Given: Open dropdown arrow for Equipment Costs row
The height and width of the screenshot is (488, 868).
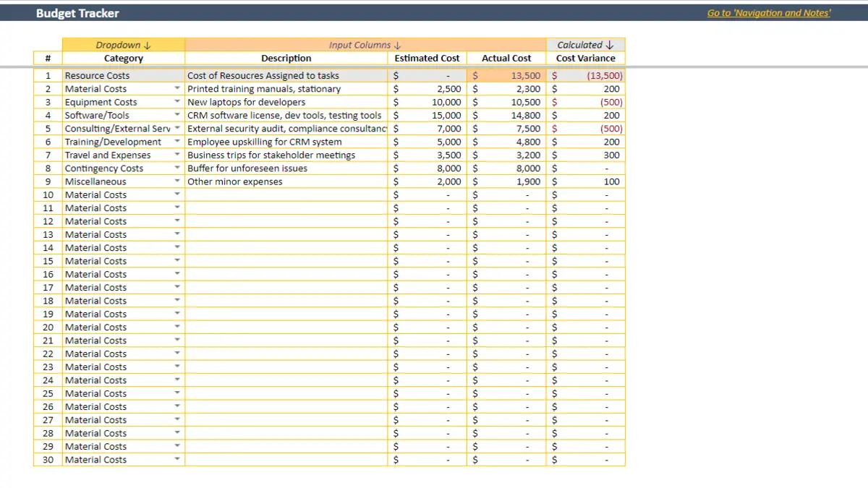Looking at the screenshot, I should coord(177,102).
